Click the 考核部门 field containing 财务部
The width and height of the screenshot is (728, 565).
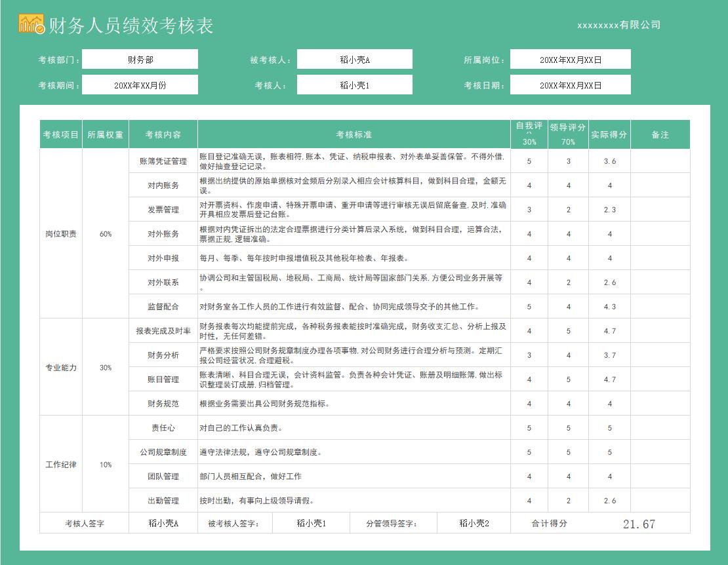[140, 60]
